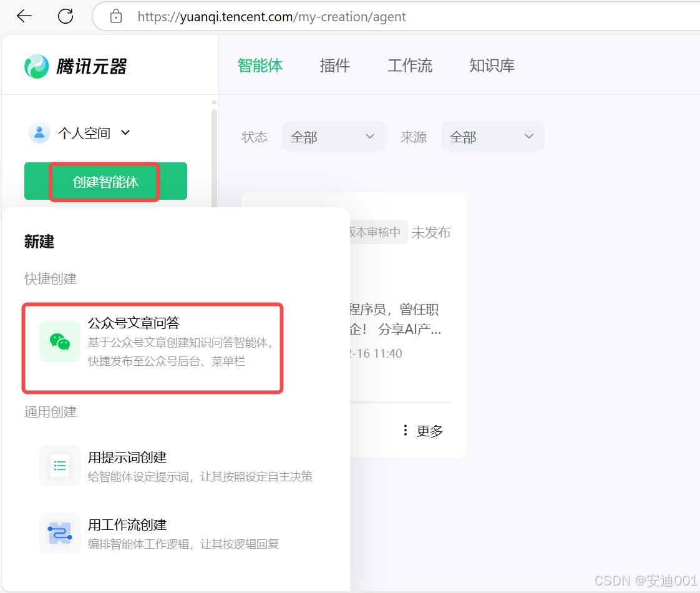
Task: Click the 编排智能体工作逻辑 description text
Action: coord(183,544)
